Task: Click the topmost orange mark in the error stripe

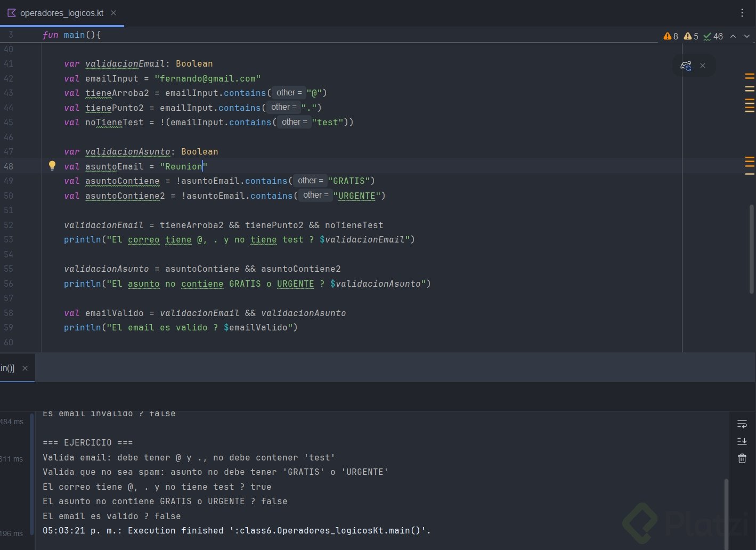Action: (x=750, y=75)
